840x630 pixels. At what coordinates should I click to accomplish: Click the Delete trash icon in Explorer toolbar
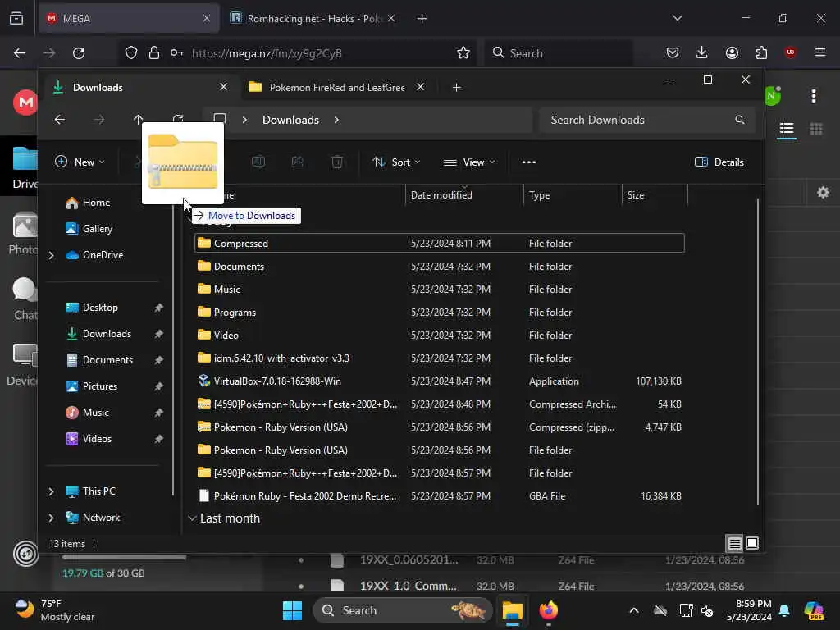click(337, 162)
